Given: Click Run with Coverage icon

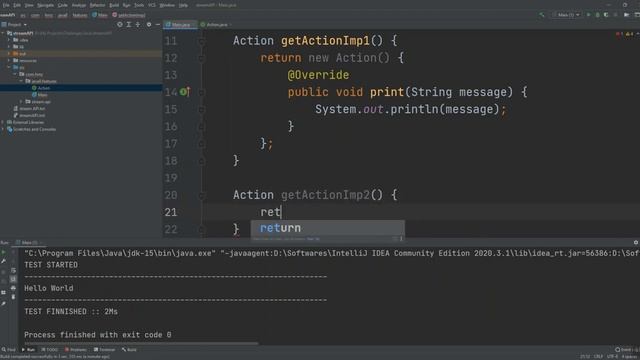Looking at the screenshot, I should [x=606, y=15].
